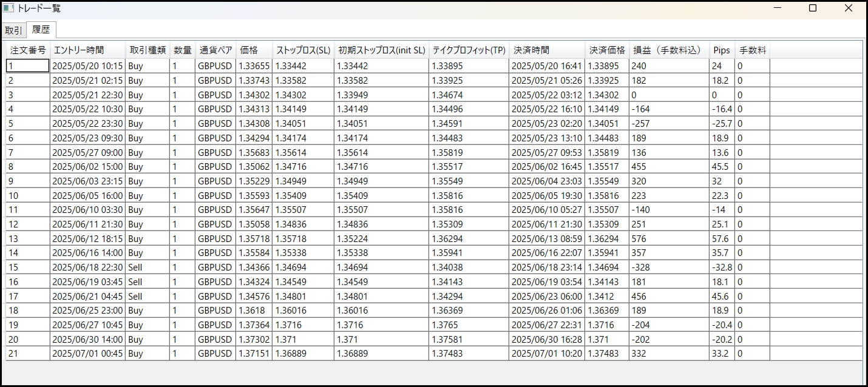Switch to the 取引 tab

tap(13, 30)
